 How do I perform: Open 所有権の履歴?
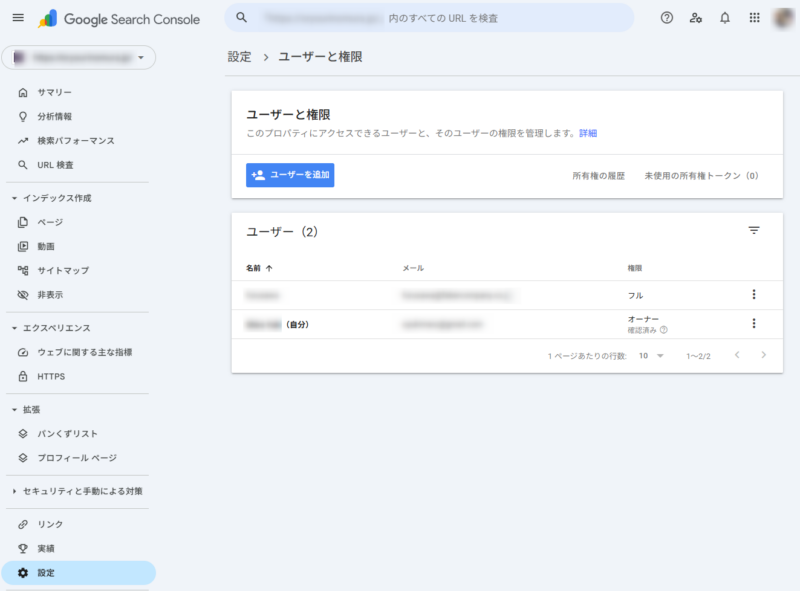pos(598,176)
